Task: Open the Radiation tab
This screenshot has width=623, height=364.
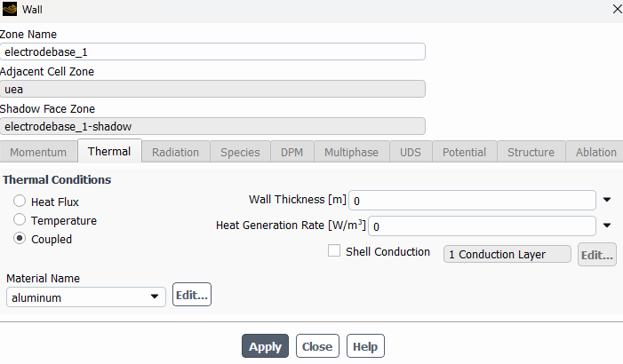Action: click(x=175, y=152)
